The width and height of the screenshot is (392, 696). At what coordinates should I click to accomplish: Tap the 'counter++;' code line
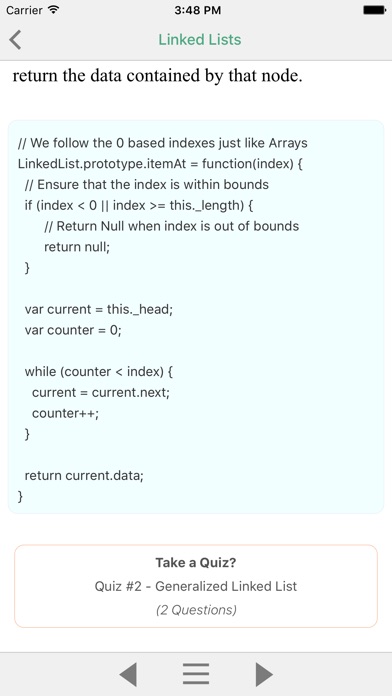65,413
